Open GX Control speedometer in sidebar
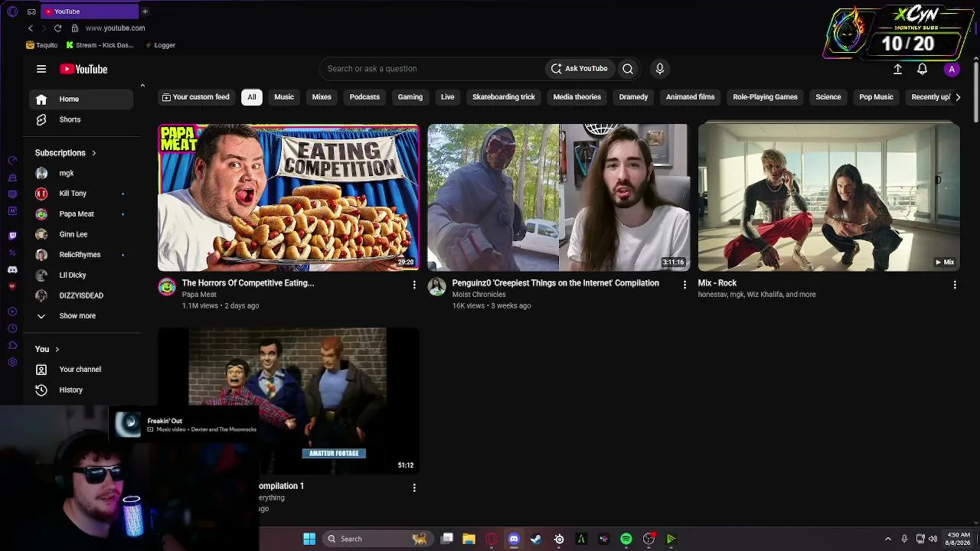This screenshot has width=980, height=551. pos(12,160)
